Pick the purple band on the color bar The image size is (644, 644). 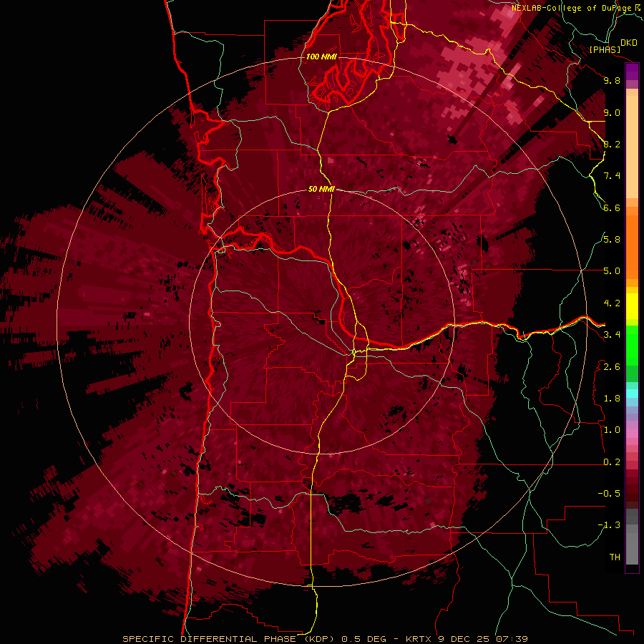[632, 72]
